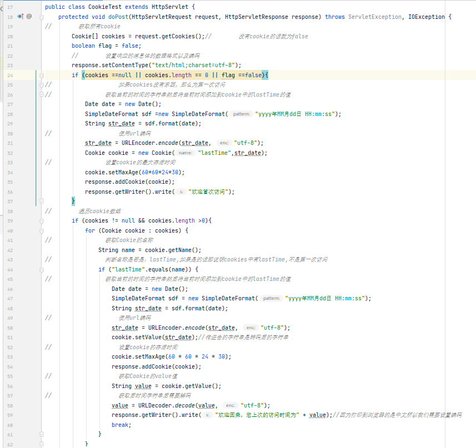This screenshot has width=476, height=448.
Task: Click URLDecoder on line 58
Action: (155, 406)
